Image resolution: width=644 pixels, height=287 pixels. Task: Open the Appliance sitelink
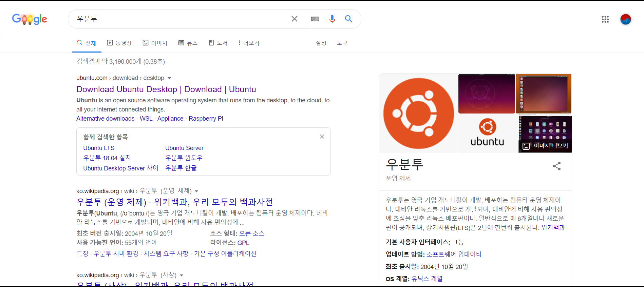coord(170,119)
